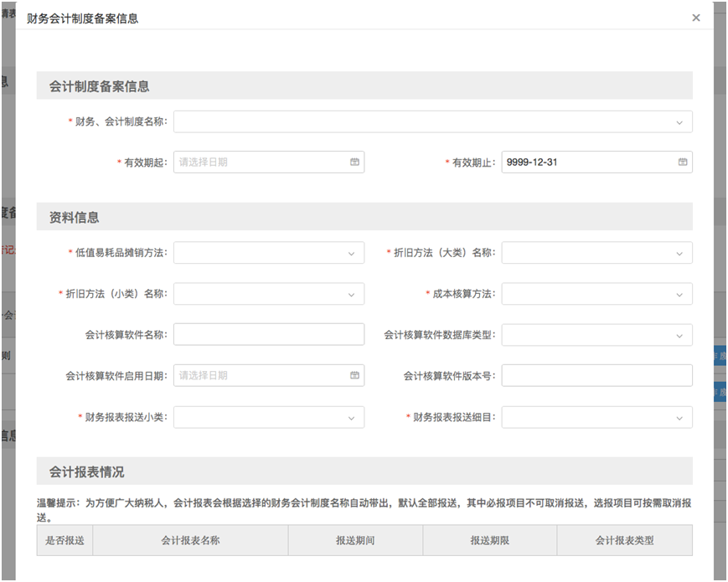Open calendar icon in 有效期止 field
728x582 pixels.
[x=683, y=162]
